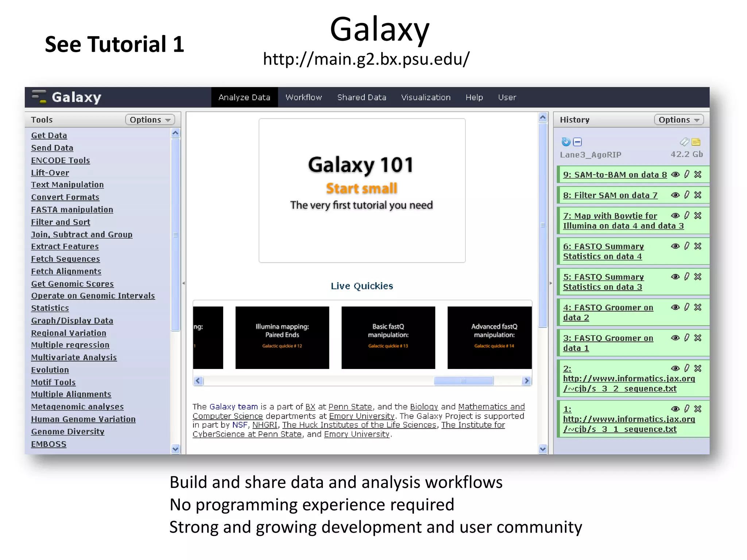The image size is (747, 560).
Task: Refresh the history panel
Action: 566,142
